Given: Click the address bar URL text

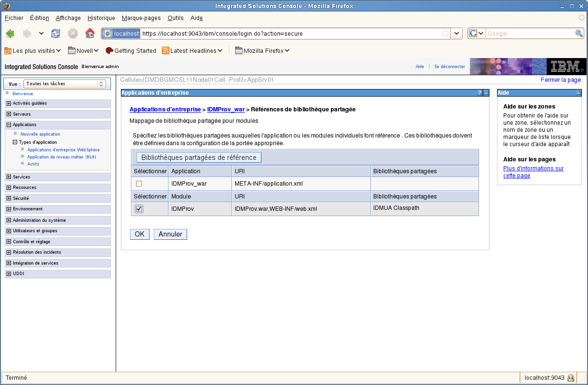Looking at the screenshot, I should (x=222, y=34).
